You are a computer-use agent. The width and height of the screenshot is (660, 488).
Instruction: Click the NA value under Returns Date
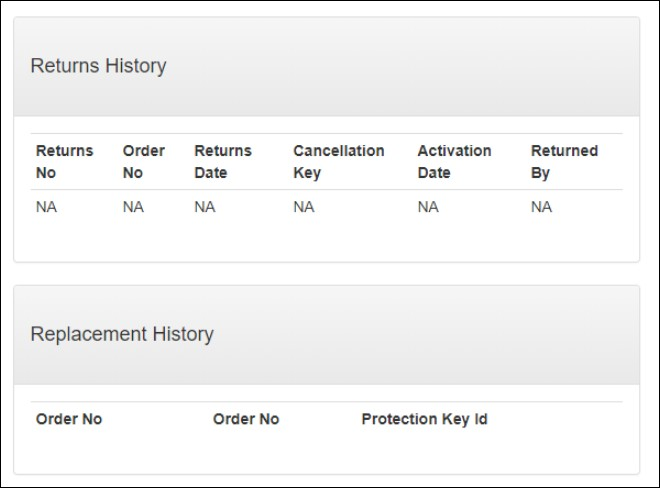click(x=204, y=207)
